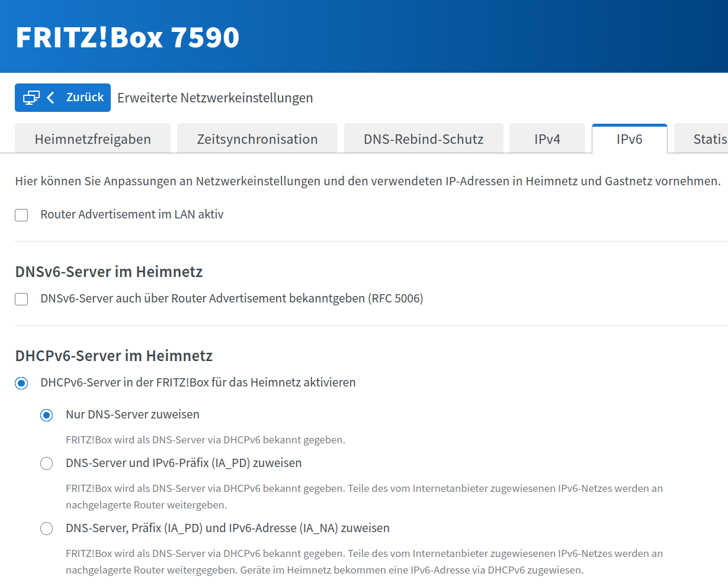Image resolution: width=728 pixels, height=586 pixels.
Task: Click the FRITZ!Box 7590 logo title
Action: [x=127, y=37]
